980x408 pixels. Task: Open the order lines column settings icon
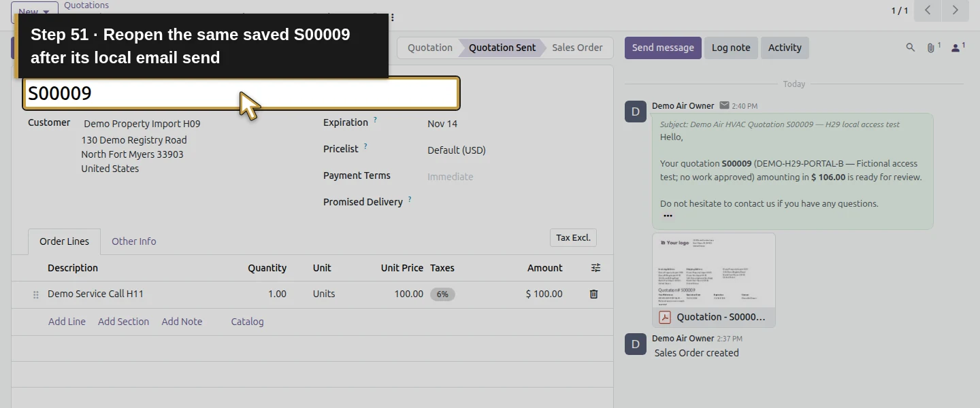point(595,268)
